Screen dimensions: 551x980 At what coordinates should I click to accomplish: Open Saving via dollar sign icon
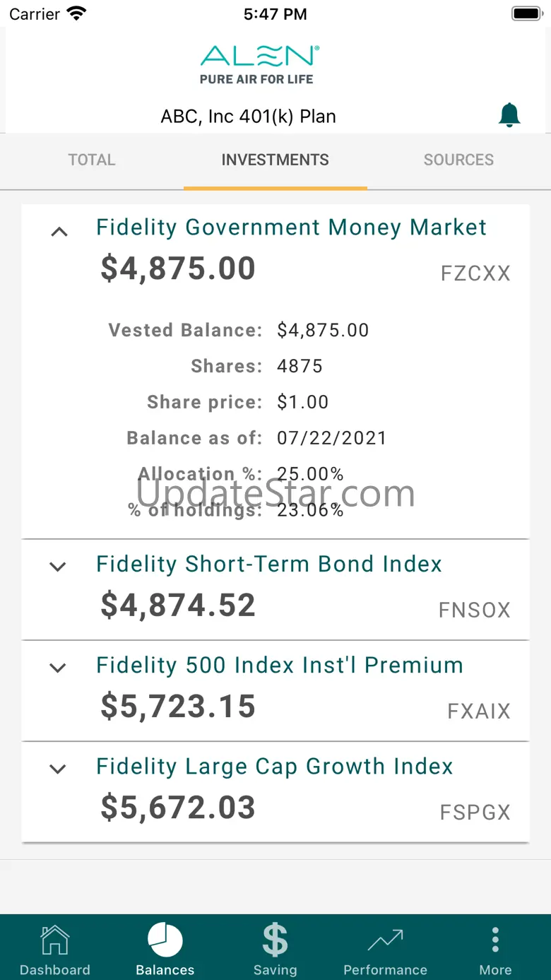coord(275,940)
